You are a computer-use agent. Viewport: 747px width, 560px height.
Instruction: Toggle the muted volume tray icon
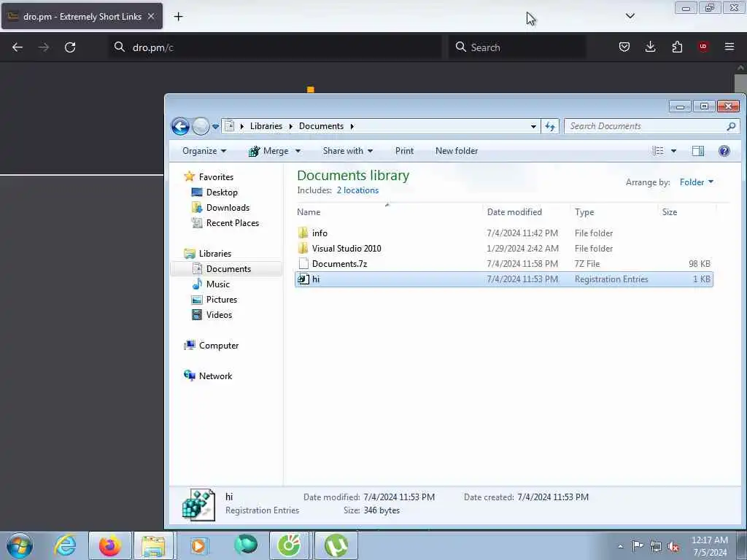pyautogui.click(x=673, y=547)
